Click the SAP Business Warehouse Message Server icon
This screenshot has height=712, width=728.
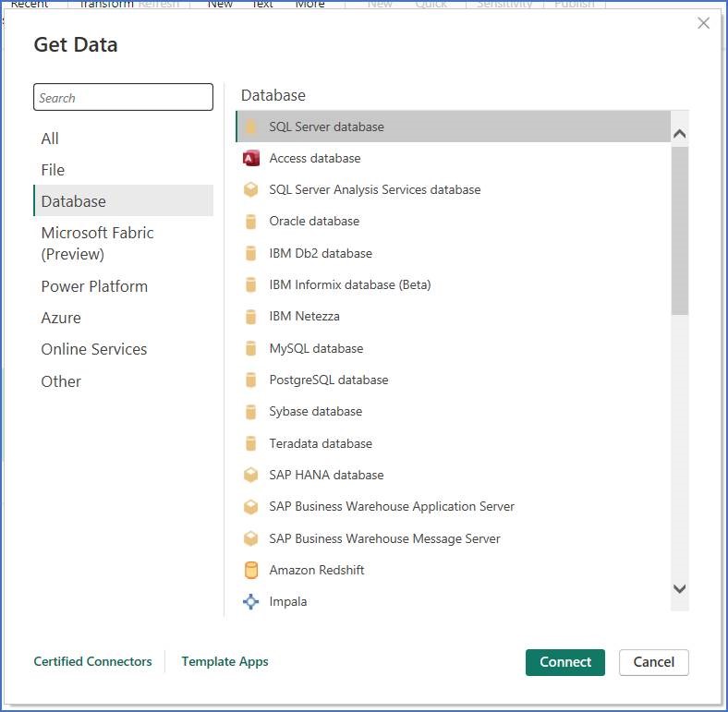250,539
